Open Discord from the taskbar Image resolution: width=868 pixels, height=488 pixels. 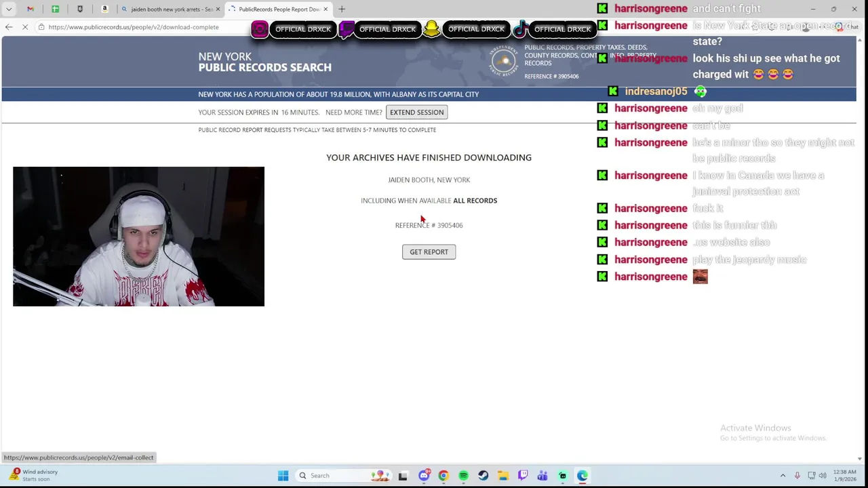coord(424,476)
